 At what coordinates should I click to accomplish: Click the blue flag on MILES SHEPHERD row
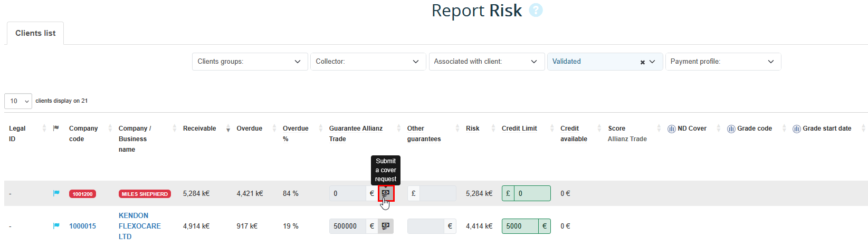pos(56,193)
